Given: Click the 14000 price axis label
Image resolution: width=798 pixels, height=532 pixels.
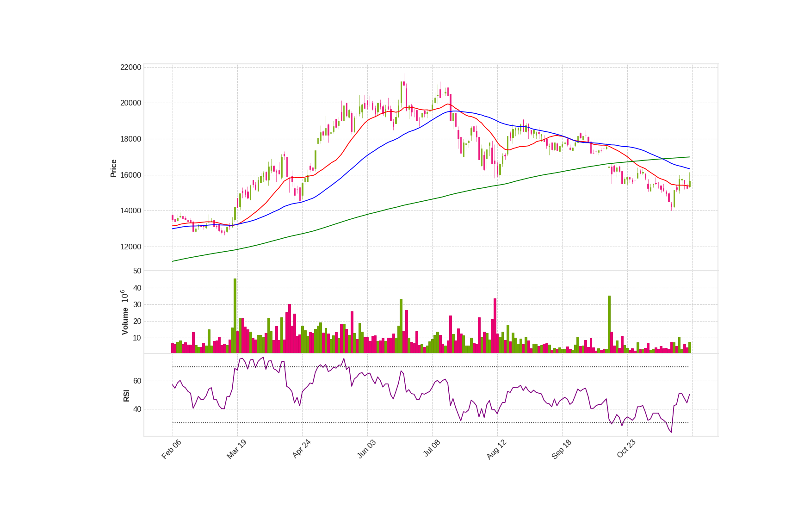Looking at the screenshot, I should point(130,211).
